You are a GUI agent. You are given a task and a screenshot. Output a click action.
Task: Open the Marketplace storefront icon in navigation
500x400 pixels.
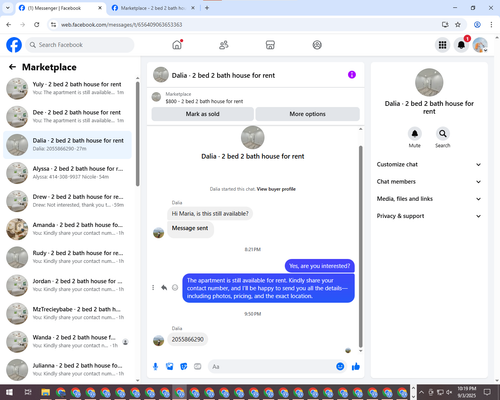270,45
